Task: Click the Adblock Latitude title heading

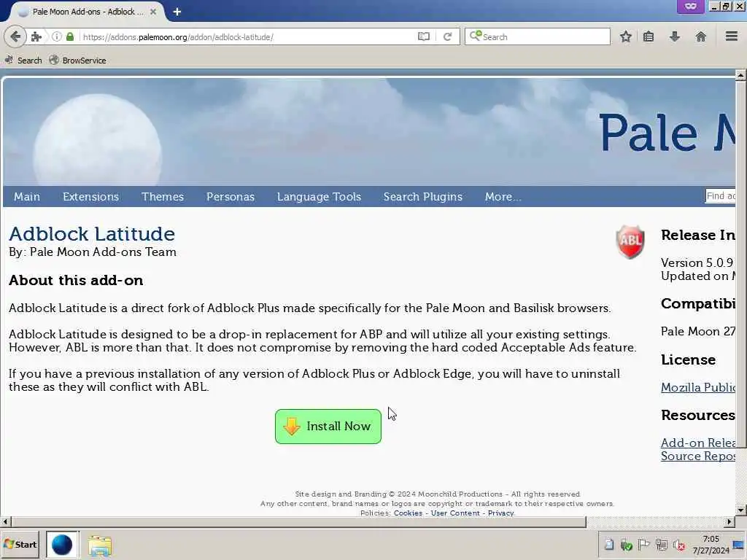Action: tap(92, 234)
